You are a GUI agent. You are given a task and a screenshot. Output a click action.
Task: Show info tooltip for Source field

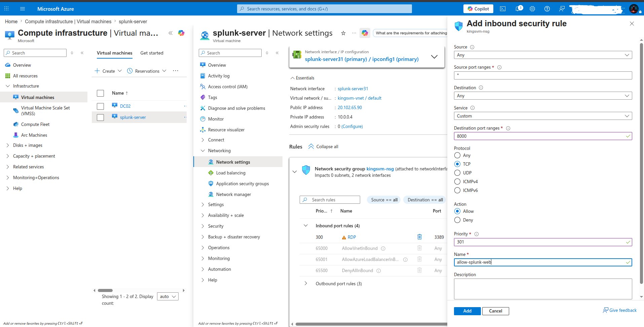pos(472,47)
